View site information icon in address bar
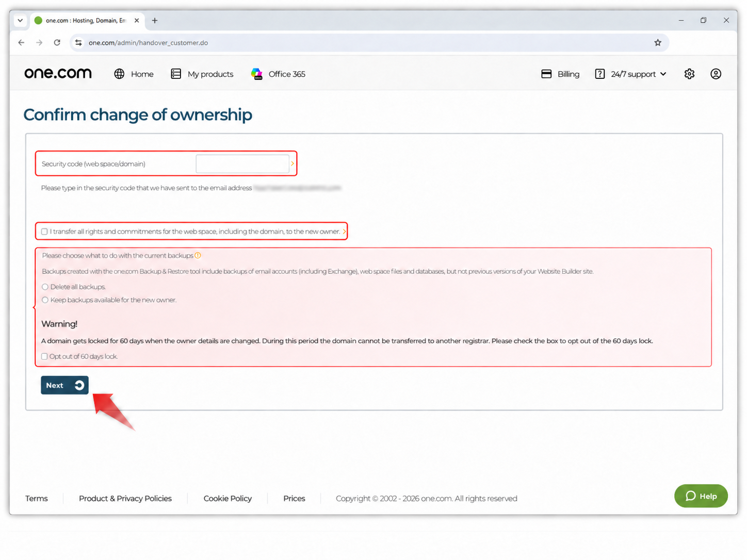The image size is (747, 560). pyautogui.click(x=78, y=43)
